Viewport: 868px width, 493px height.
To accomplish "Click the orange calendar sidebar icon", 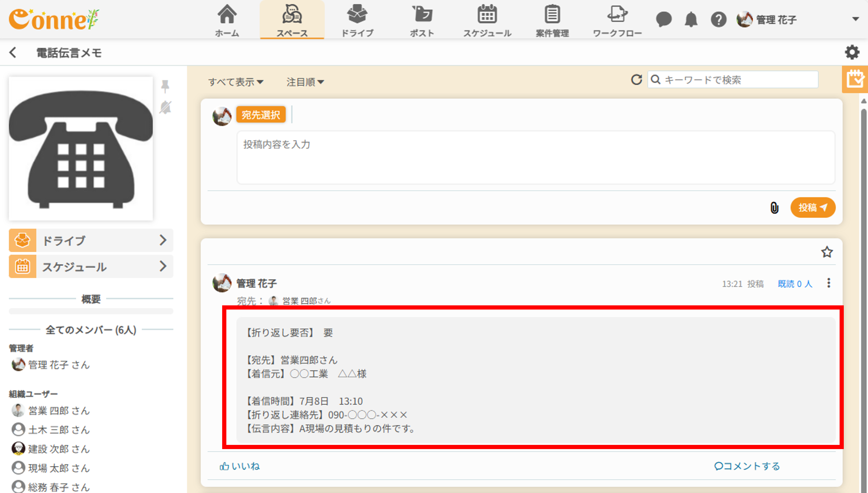I will point(22,267).
